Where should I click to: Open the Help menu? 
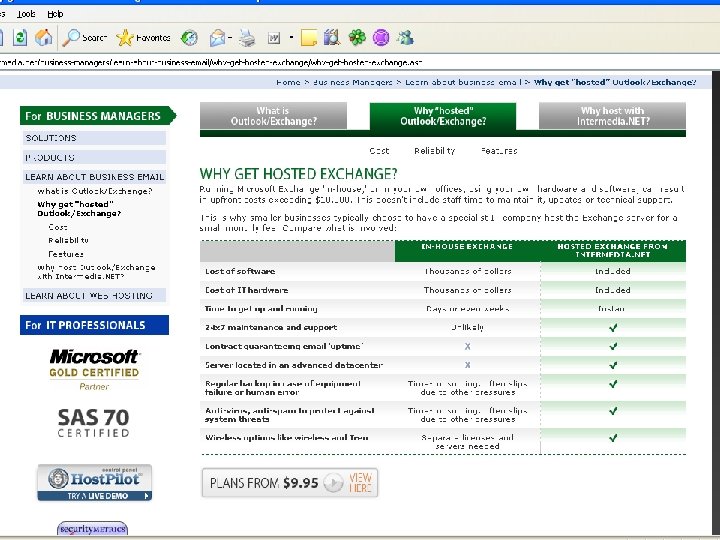click(x=55, y=14)
